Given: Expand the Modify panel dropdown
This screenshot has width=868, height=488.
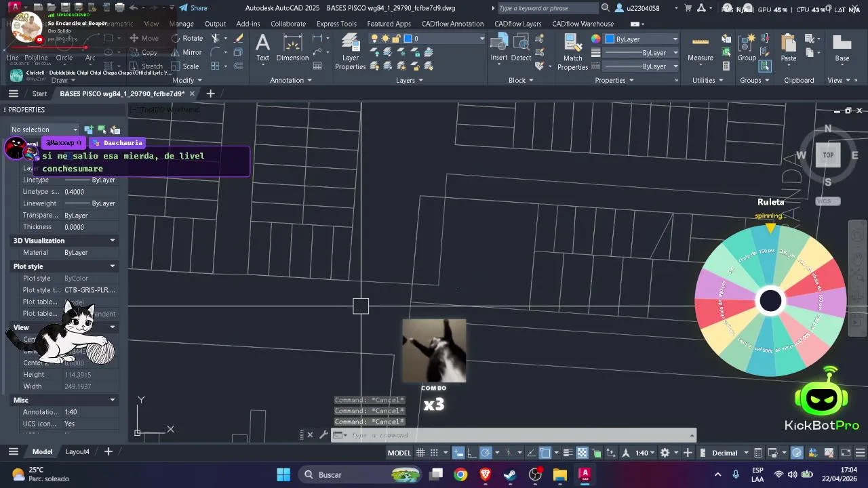Looking at the screenshot, I should [x=187, y=80].
